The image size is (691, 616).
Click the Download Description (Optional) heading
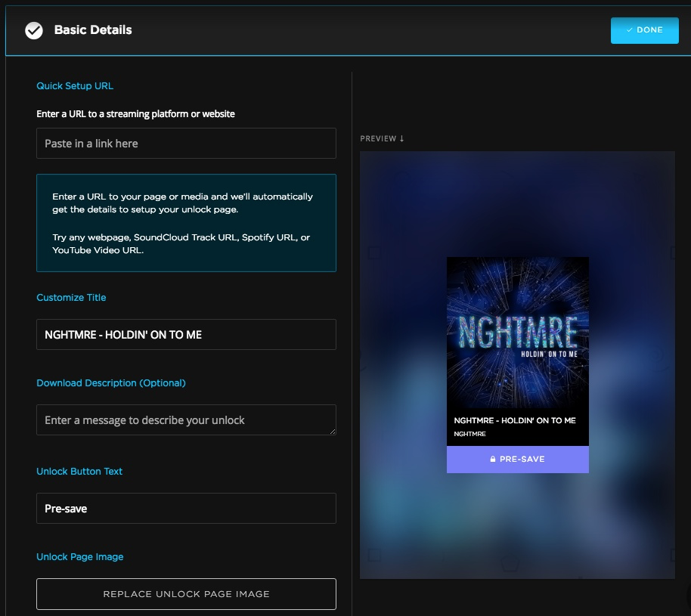[111, 383]
